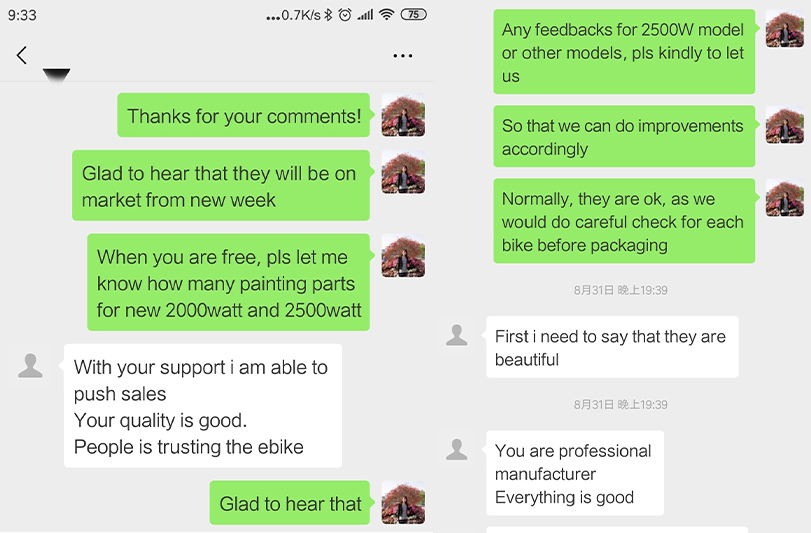The height and width of the screenshot is (533, 811).
Task: Tap sender avatar beside "Thanks for your comments!"
Action: (x=403, y=115)
